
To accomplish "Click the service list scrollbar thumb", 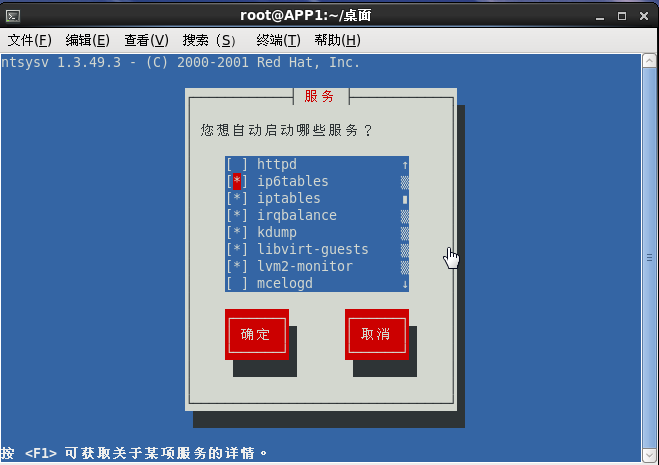I will pos(405,199).
